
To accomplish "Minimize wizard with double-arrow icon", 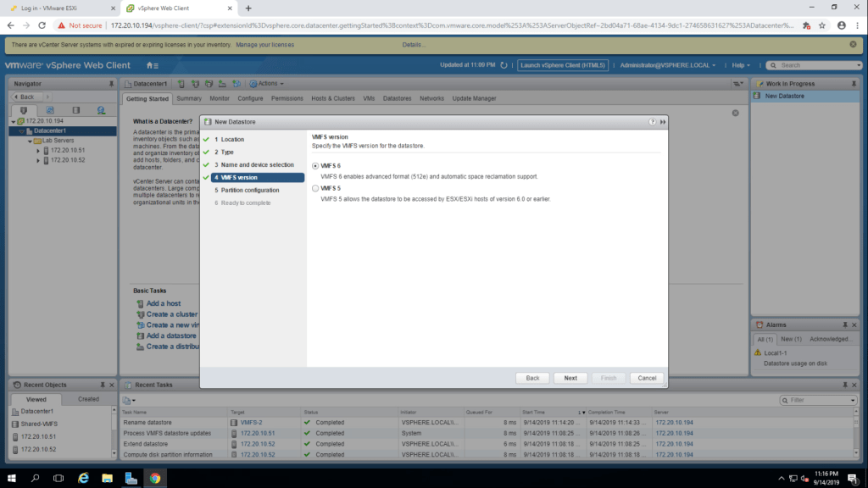I will pos(662,122).
